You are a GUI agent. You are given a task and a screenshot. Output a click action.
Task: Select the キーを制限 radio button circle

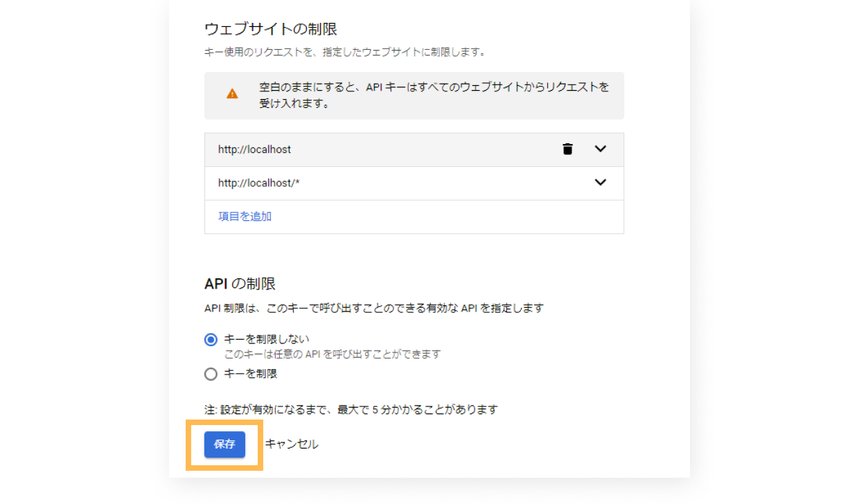point(211,374)
